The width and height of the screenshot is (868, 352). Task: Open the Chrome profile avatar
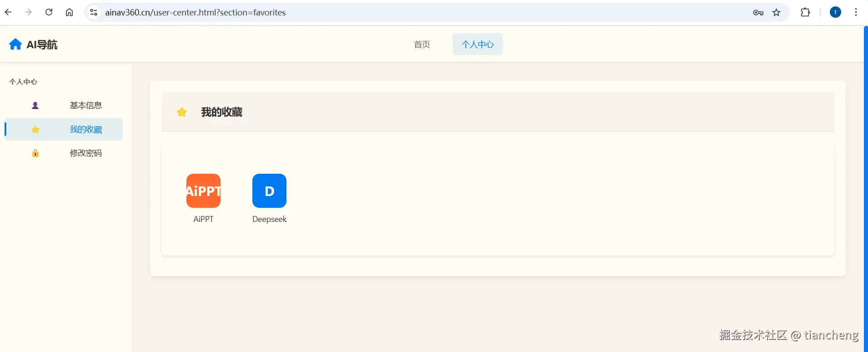pyautogui.click(x=835, y=12)
